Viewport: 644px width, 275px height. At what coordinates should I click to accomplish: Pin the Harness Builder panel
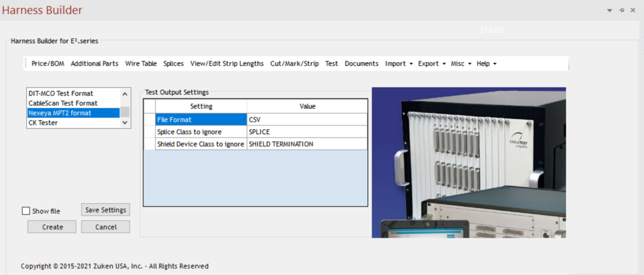[621, 10]
